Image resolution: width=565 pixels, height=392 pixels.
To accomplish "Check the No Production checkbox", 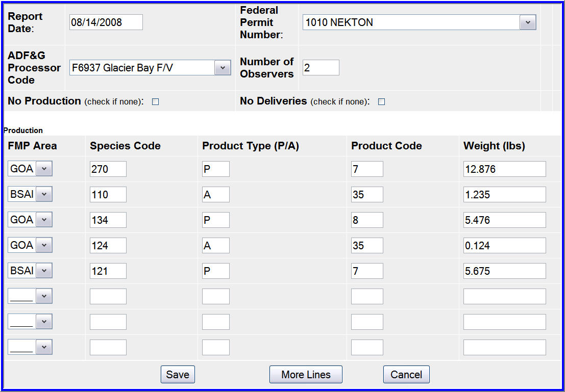I will (156, 102).
